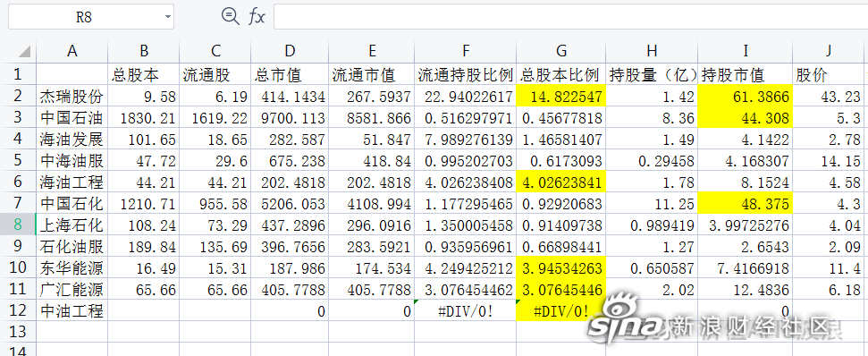868x356 pixels.
Task: Select highlighted row 8 header
Action: click(18, 225)
